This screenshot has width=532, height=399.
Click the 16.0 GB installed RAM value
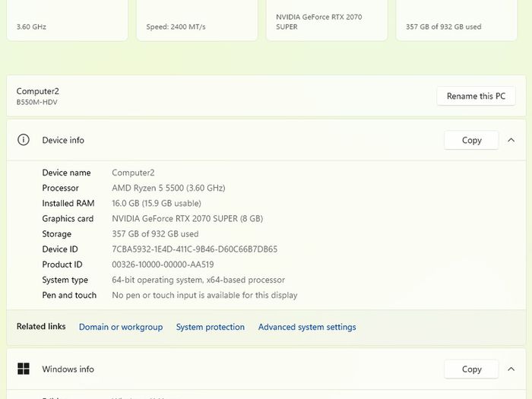(157, 203)
